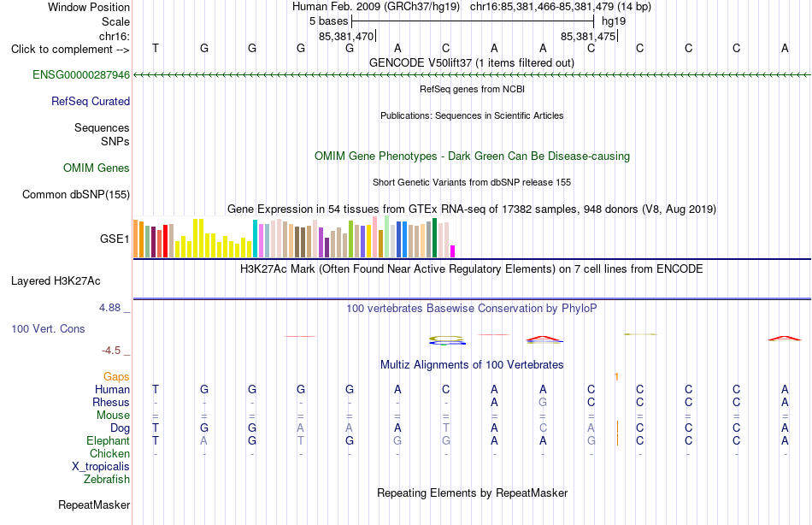Click 'Repeating Elements by RepeatMasker' title
Screen dimensions: 812x525
(x=473, y=493)
